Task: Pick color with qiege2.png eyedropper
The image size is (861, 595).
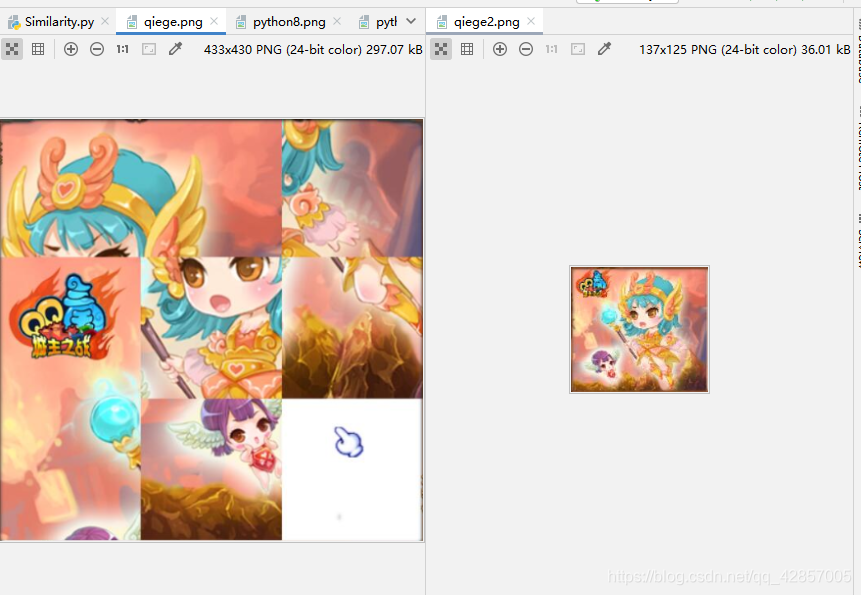Action: pyautogui.click(x=604, y=49)
